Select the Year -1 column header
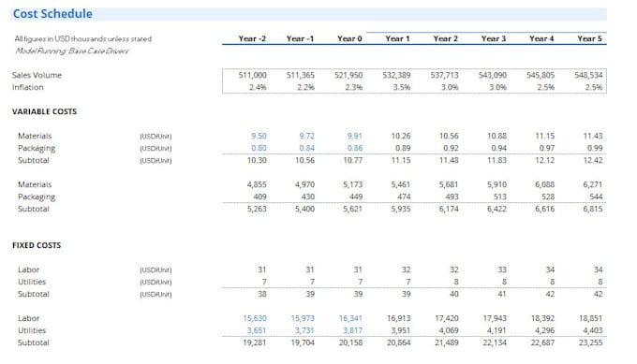This screenshot has width=637, height=364. tap(300, 38)
